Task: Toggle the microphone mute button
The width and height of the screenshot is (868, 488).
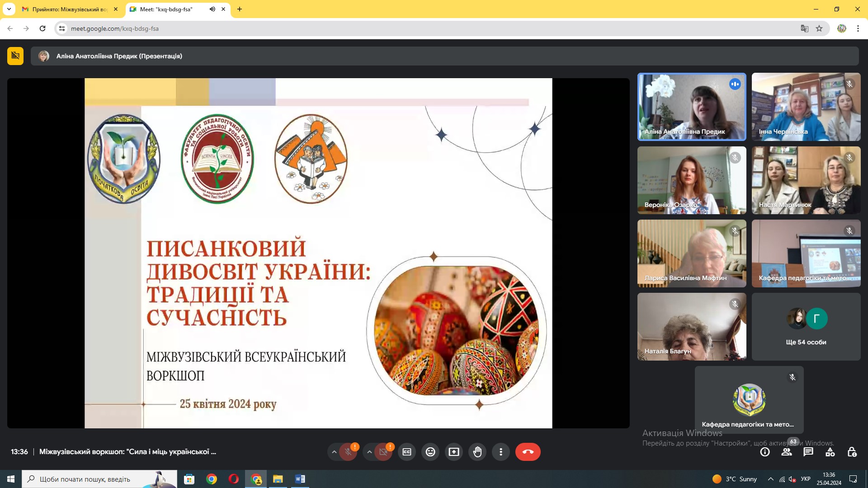Action: [348, 452]
